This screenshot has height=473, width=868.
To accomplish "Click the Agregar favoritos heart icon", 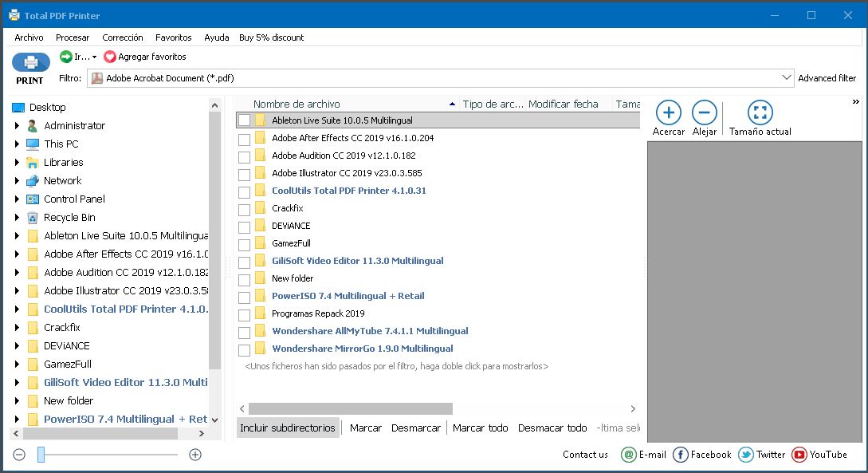I will pyautogui.click(x=110, y=57).
